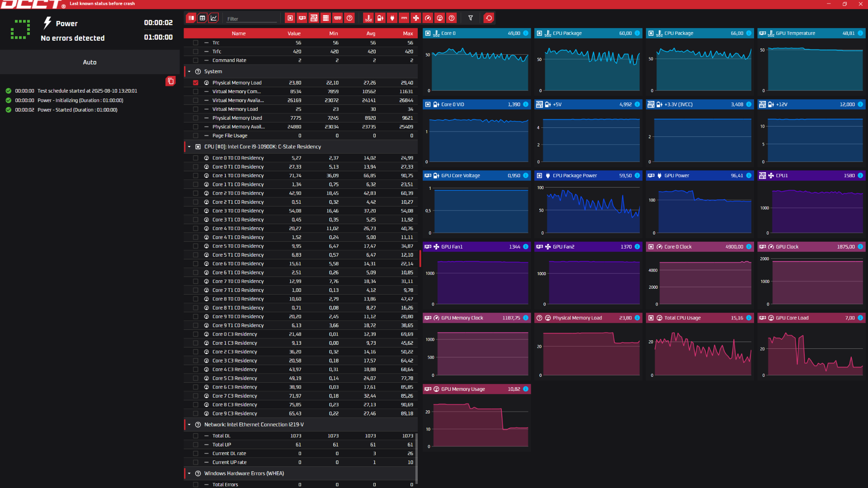Toggle the current sensor type filter
This screenshot has height=488, width=868.
click(x=404, y=18)
